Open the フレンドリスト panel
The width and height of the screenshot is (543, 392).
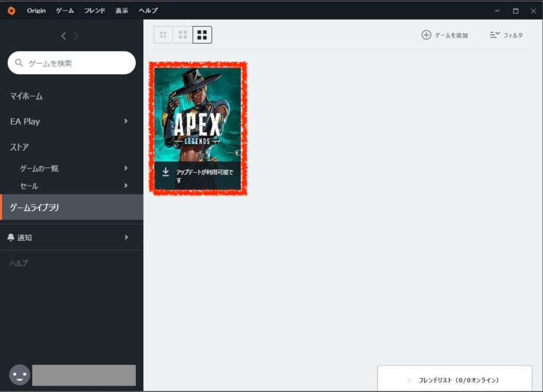point(454,379)
